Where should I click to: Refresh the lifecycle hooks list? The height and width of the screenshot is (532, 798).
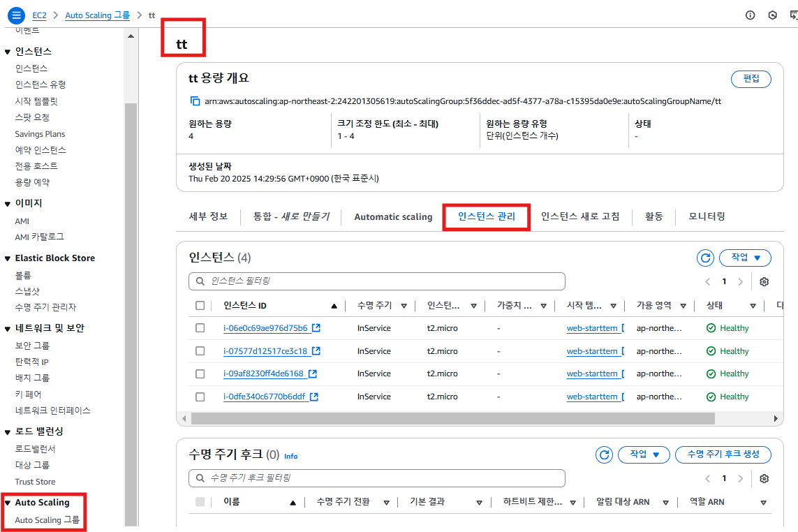604,455
